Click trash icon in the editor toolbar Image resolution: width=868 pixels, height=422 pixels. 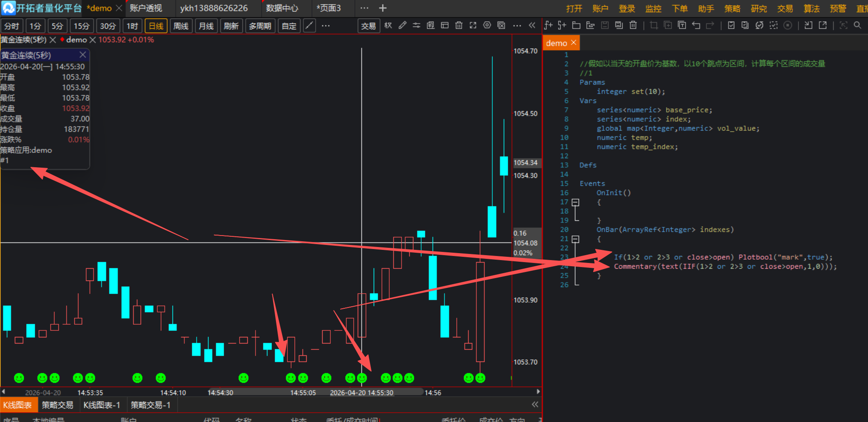pos(633,25)
